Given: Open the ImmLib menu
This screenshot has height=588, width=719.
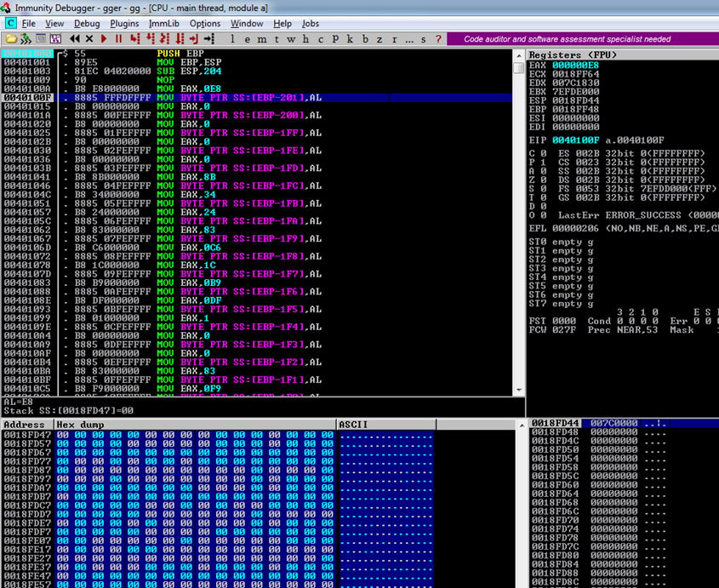Looking at the screenshot, I should [x=163, y=23].
